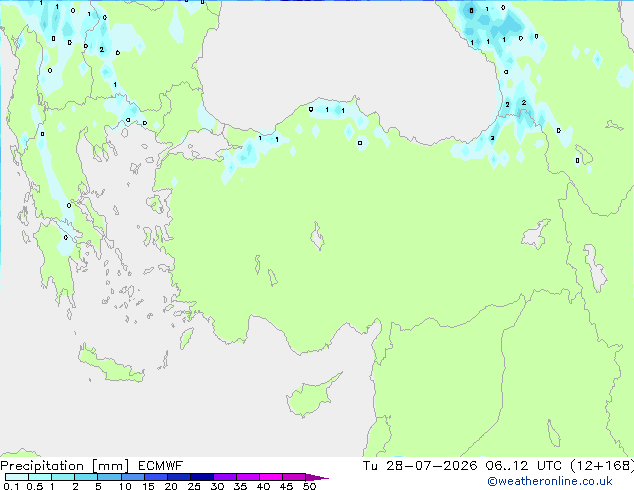634x490 pixels.
Task: Pick the 40–45 mm magenta legend swatch
Action: [x=271, y=477]
